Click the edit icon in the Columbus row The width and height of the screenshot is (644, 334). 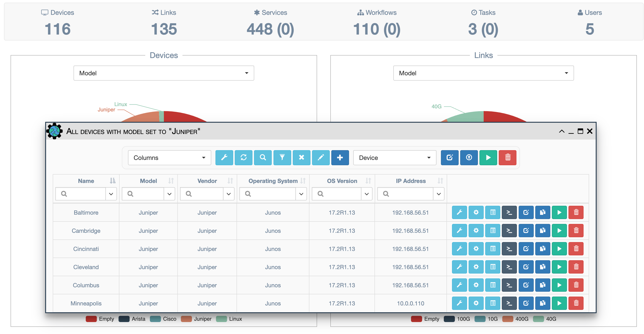526,285
